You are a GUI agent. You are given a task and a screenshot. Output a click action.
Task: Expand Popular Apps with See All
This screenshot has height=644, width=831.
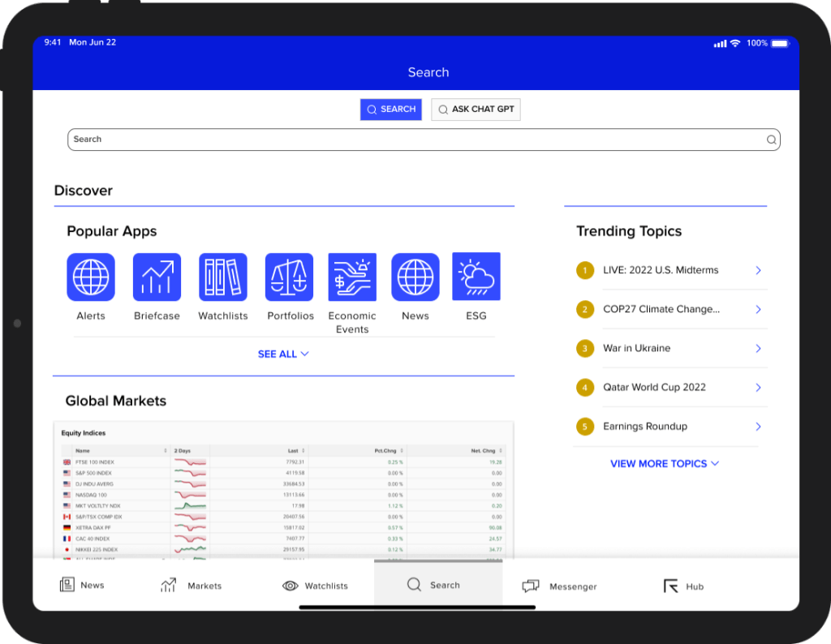point(283,354)
